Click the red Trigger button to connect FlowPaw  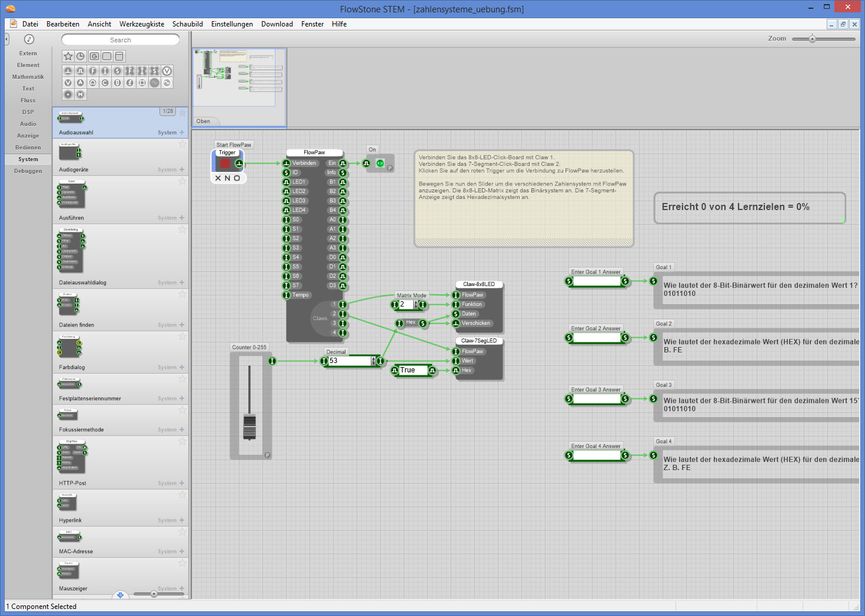(x=225, y=164)
